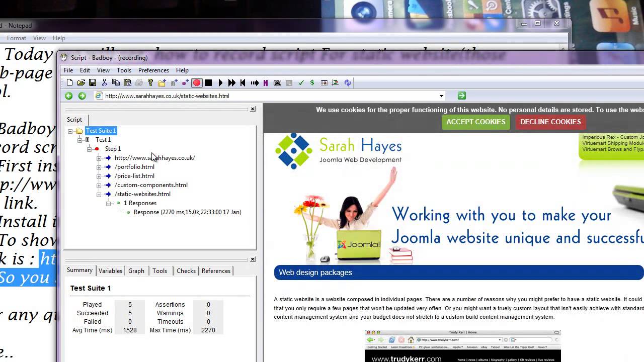Viewport: 644px width, 362px height.
Task: Save the script with the floppy icon
Action: coord(93,83)
